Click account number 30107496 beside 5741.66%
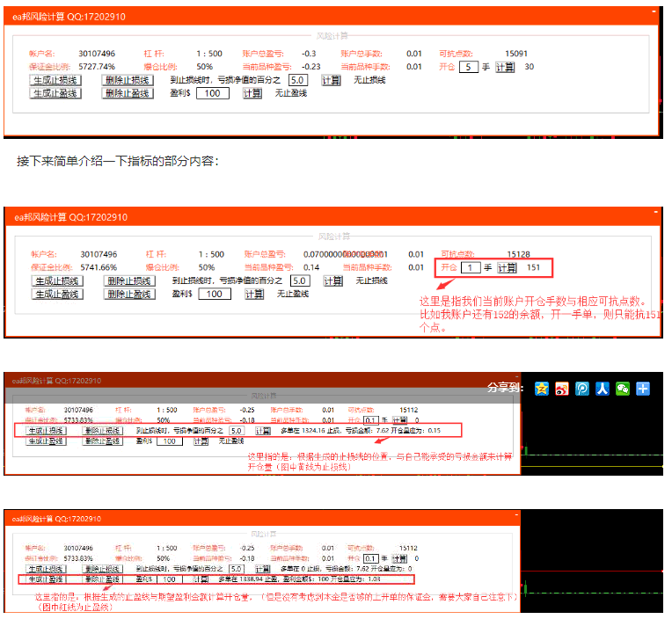The image size is (672, 619). (x=99, y=254)
